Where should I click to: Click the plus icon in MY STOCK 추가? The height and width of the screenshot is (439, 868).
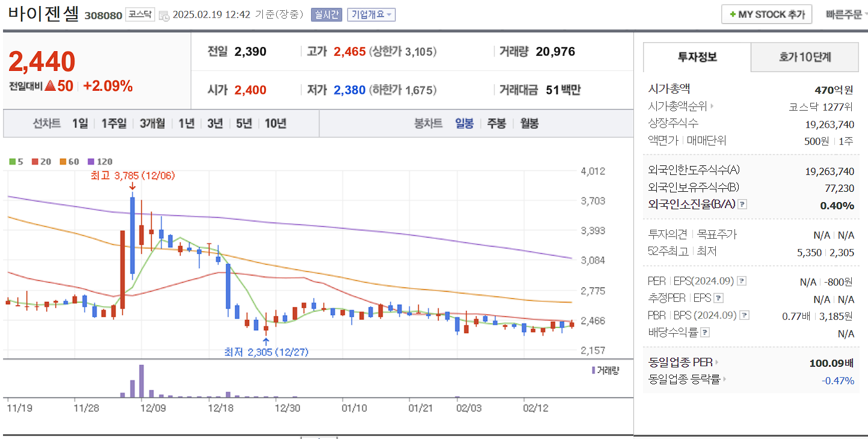click(x=731, y=14)
